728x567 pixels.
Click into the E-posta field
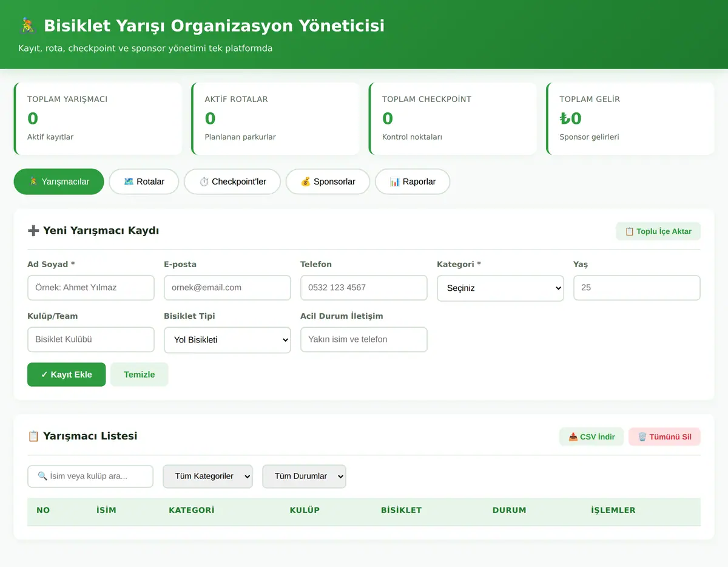pos(227,288)
